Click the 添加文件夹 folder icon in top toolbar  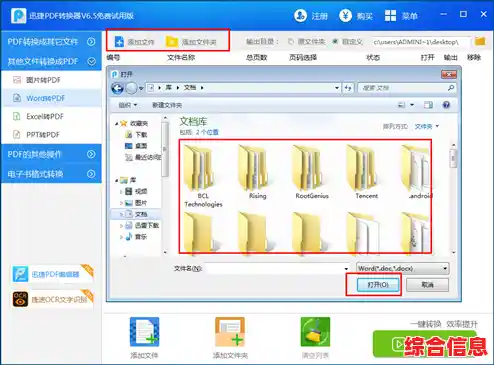[172, 42]
